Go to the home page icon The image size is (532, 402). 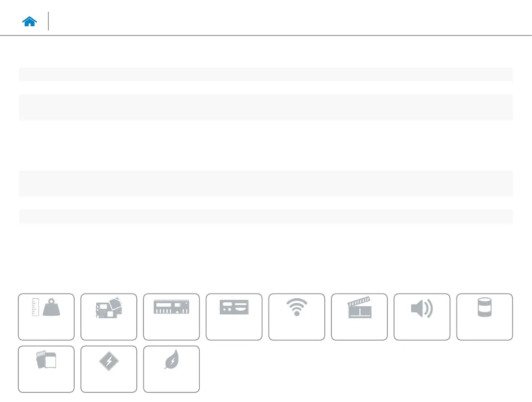point(30,22)
